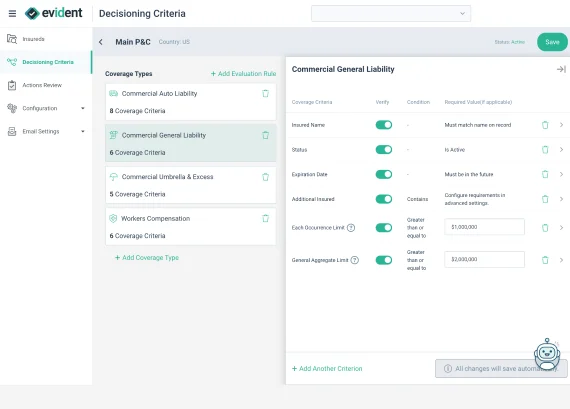
Task: Click Add Coverage Type
Action: tap(147, 258)
